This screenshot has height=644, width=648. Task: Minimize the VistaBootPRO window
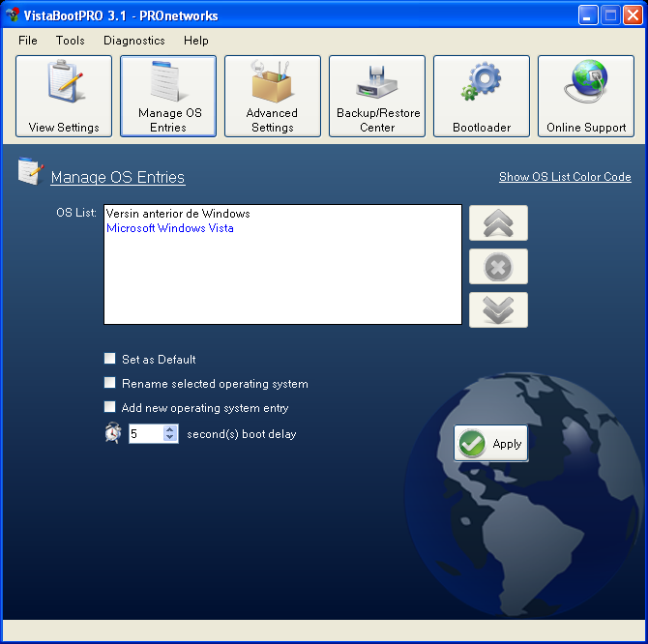click(x=588, y=15)
